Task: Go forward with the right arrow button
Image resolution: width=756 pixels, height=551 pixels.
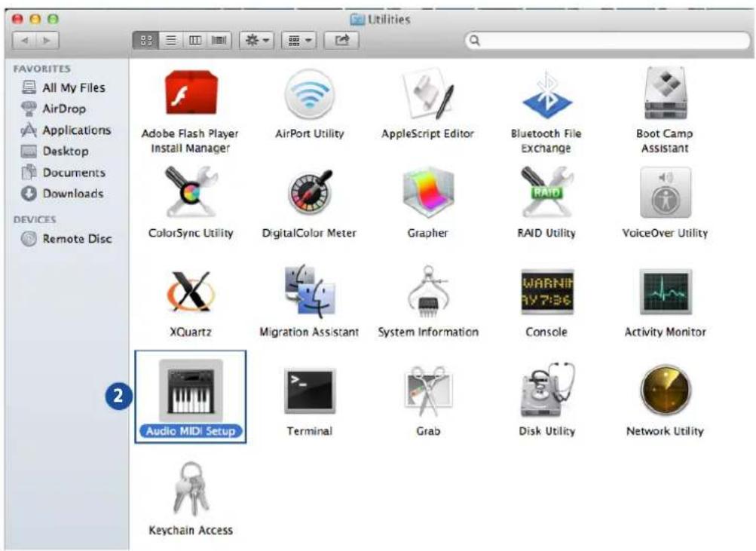Action: coord(47,41)
